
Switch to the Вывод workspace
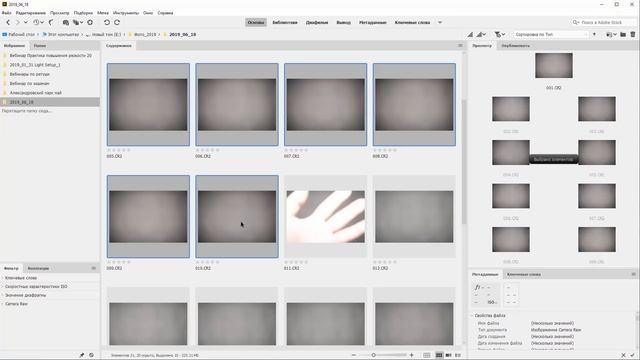click(343, 22)
